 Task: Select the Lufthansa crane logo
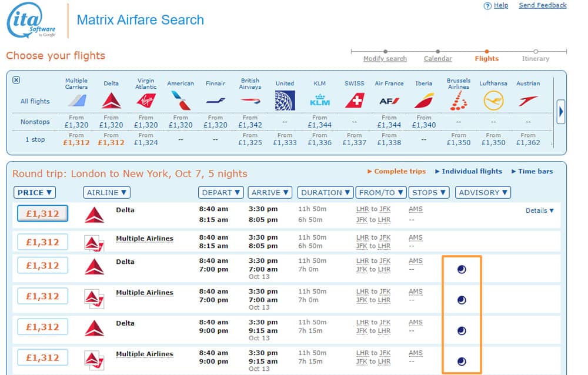[493, 101]
